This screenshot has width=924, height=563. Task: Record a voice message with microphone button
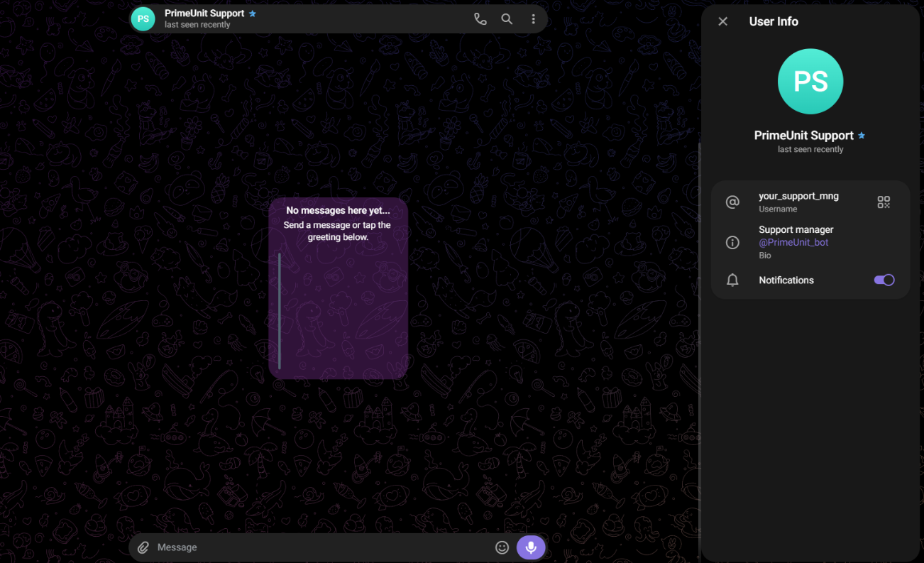(531, 547)
